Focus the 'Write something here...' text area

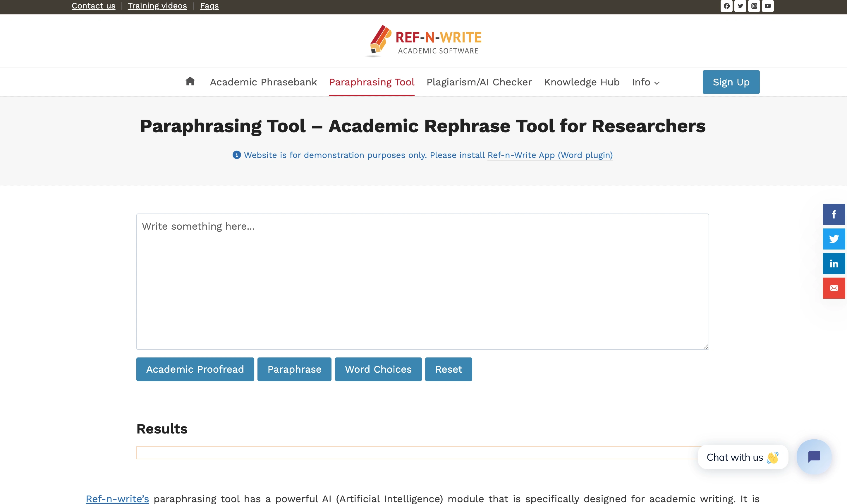coord(422,281)
